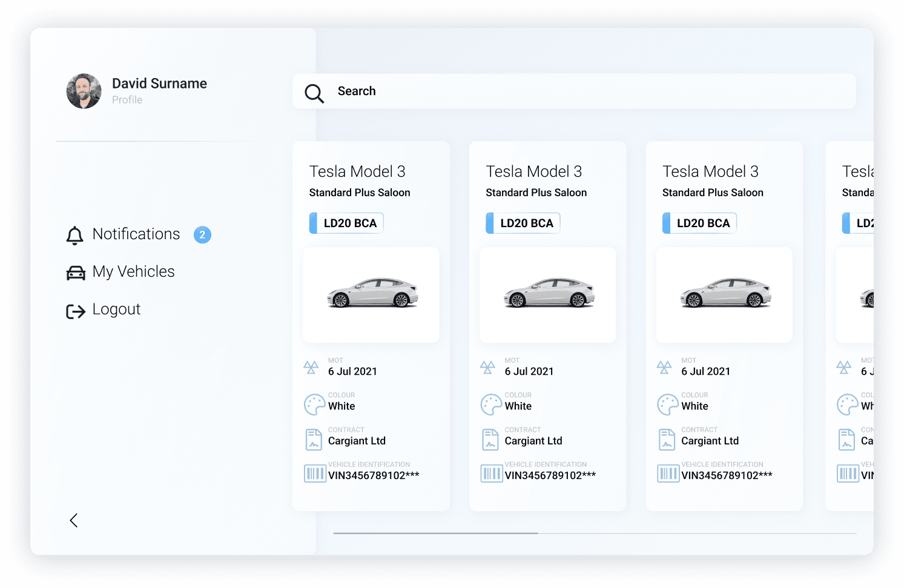This screenshot has width=904, height=588.
Task: Click Cargiant Ltd on the first card
Action: click(357, 441)
